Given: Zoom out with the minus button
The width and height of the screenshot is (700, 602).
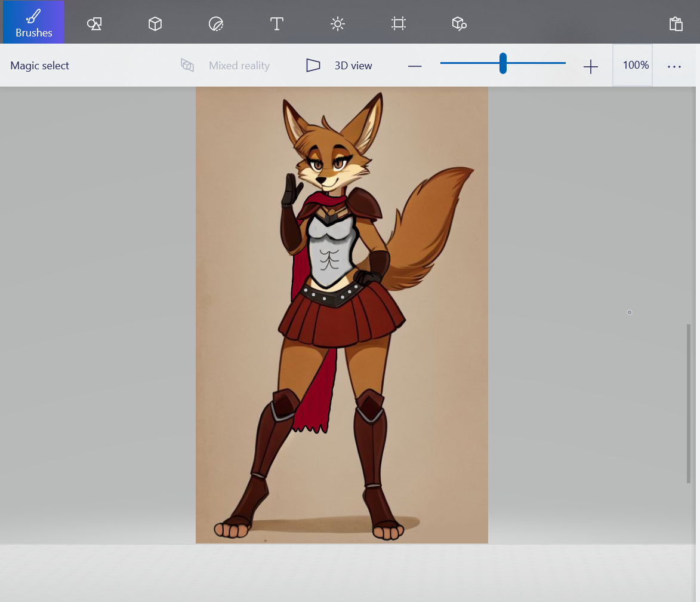Looking at the screenshot, I should (x=415, y=66).
